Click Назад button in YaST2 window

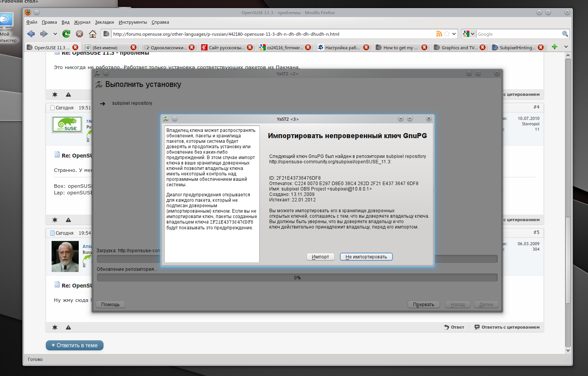click(x=458, y=305)
